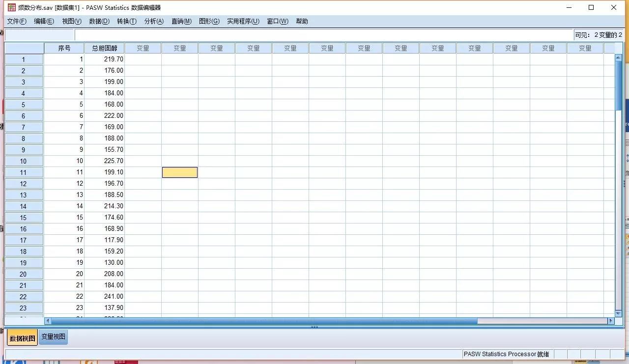629x364 pixels.
Task: Click the horizontal scrollbar left arrow
Action: pyautogui.click(x=48, y=321)
